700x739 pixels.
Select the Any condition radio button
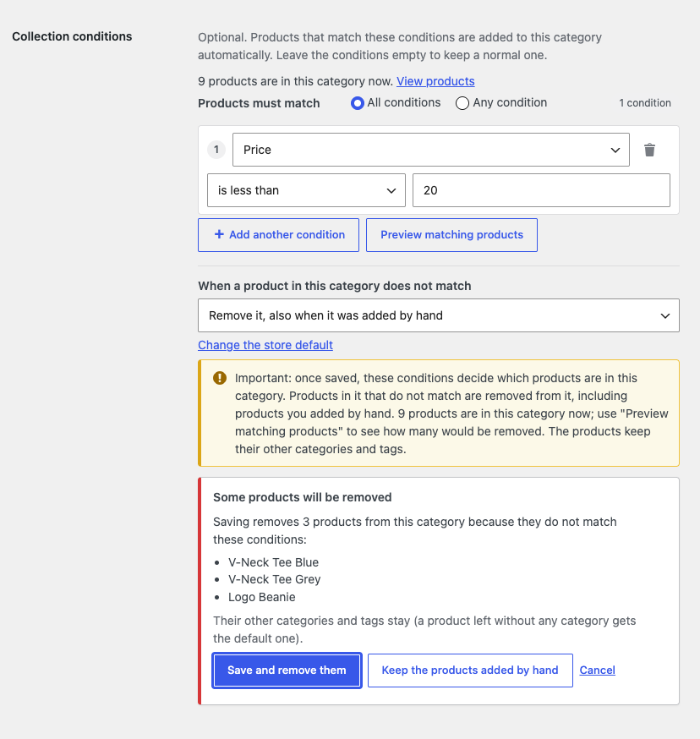pos(462,103)
